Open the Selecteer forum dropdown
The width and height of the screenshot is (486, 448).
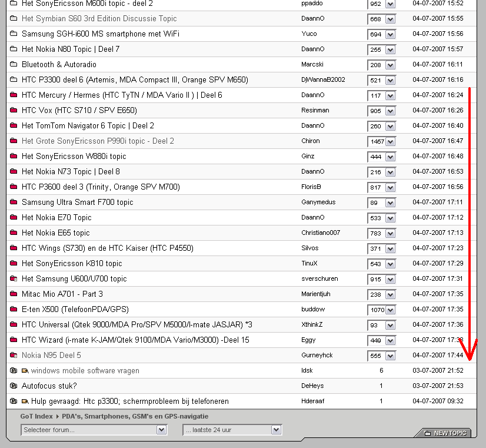pos(94,430)
